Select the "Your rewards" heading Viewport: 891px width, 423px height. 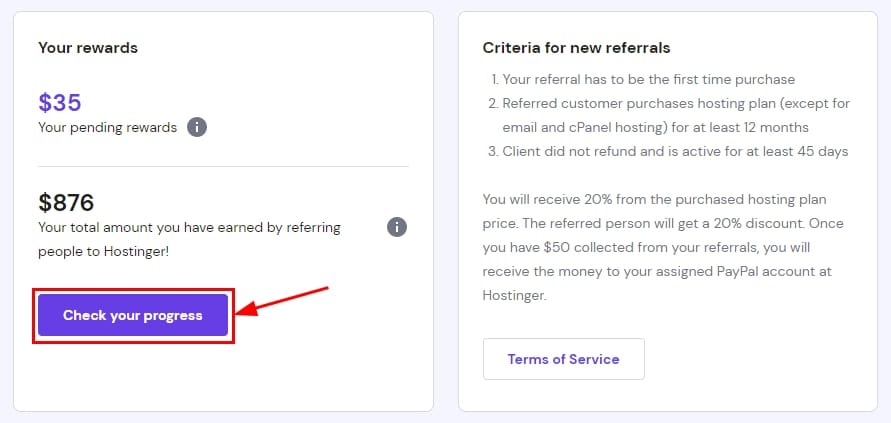coord(88,48)
